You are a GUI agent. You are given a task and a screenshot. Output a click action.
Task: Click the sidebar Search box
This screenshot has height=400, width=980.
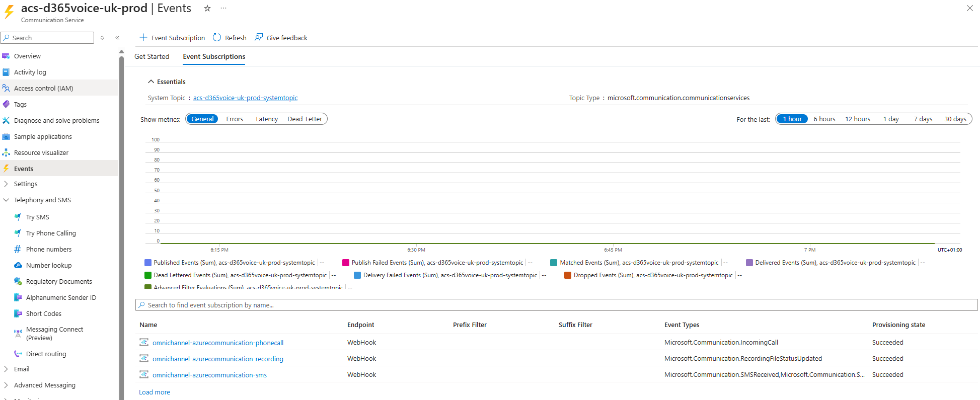(47, 38)
